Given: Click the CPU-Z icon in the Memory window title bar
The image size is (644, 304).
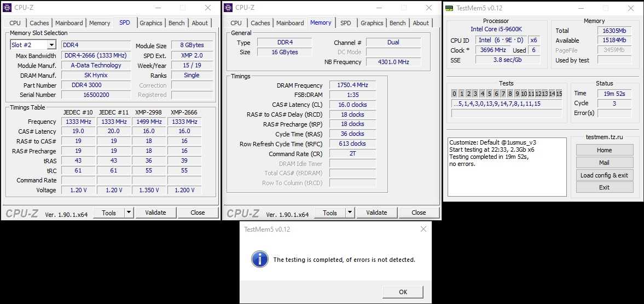Looking at the screenshot, I should [228, 8].
